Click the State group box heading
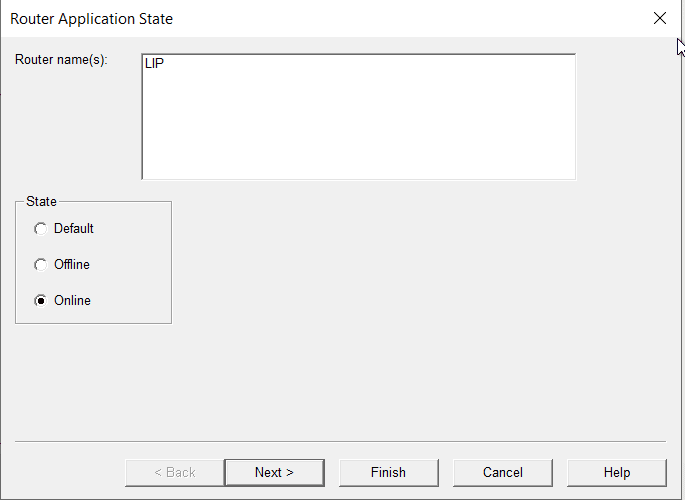This screenshot has width=685, height=500. [41, 202]
